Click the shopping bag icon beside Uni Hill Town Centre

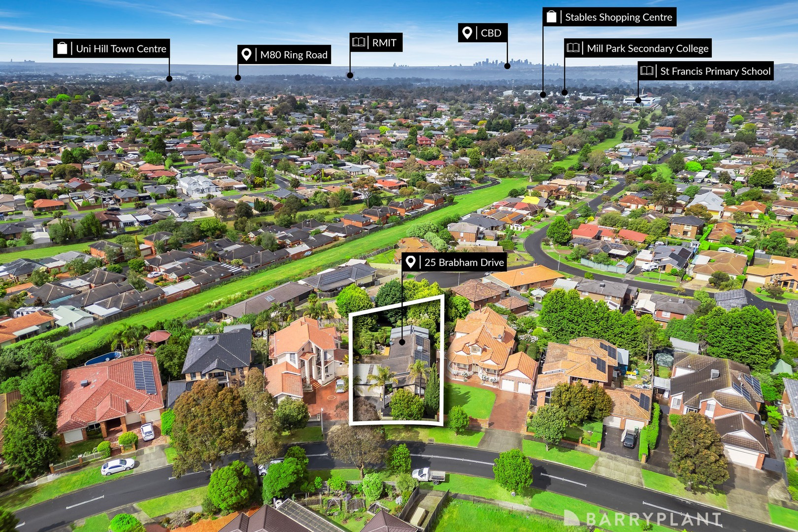coord(62,48)
